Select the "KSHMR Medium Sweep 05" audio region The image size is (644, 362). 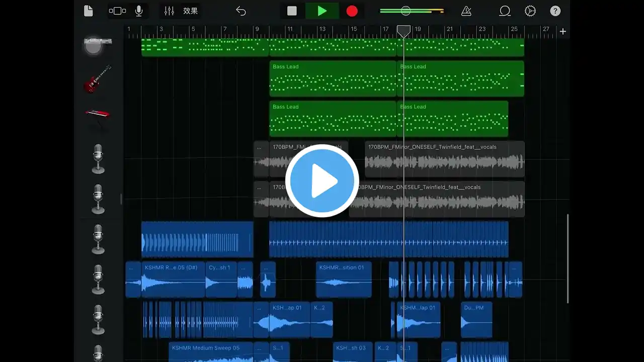211,352
